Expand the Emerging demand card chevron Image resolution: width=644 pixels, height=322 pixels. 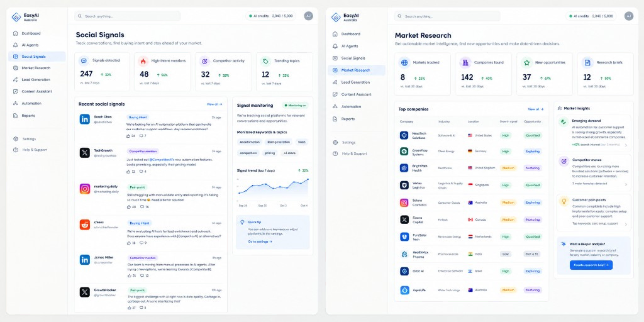coord(626,145)
